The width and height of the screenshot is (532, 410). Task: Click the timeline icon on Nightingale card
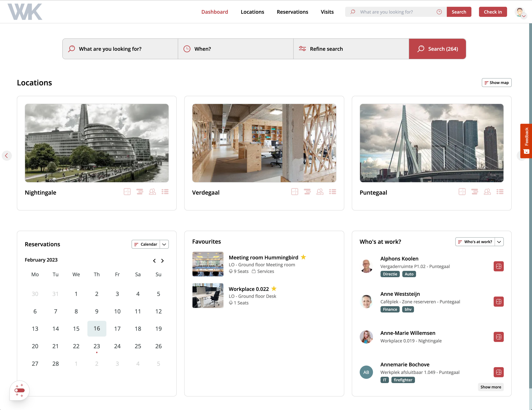point(140,192)
